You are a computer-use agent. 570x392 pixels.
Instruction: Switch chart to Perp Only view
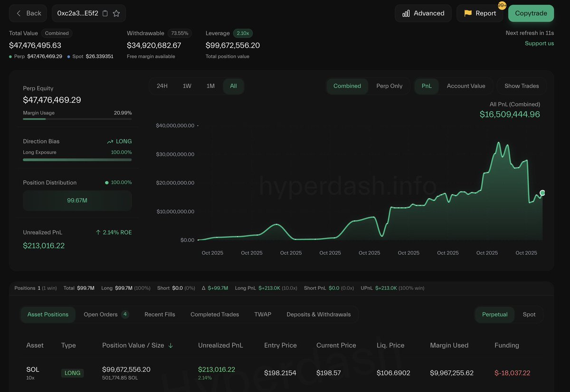pos(389,86)
